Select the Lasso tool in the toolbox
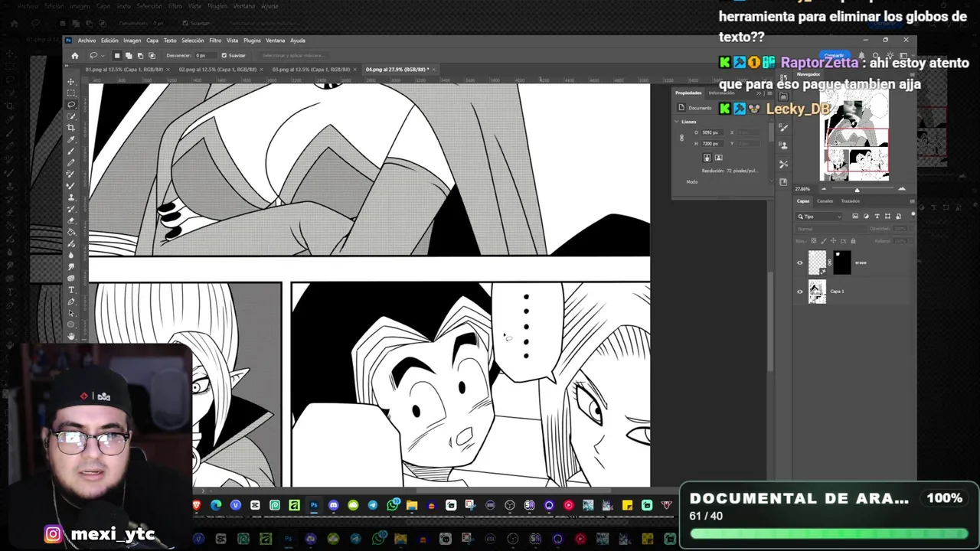Screen dimensions: 980x551 pyautogui.click(x=71, y=105)
